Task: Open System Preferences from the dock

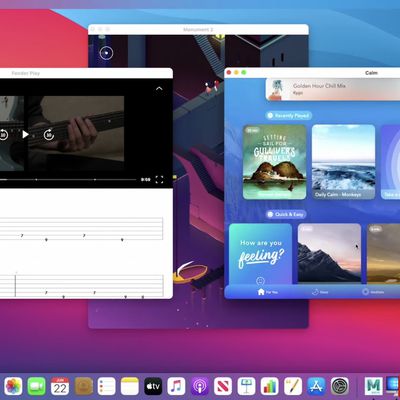Action: (x=339, y=386)
